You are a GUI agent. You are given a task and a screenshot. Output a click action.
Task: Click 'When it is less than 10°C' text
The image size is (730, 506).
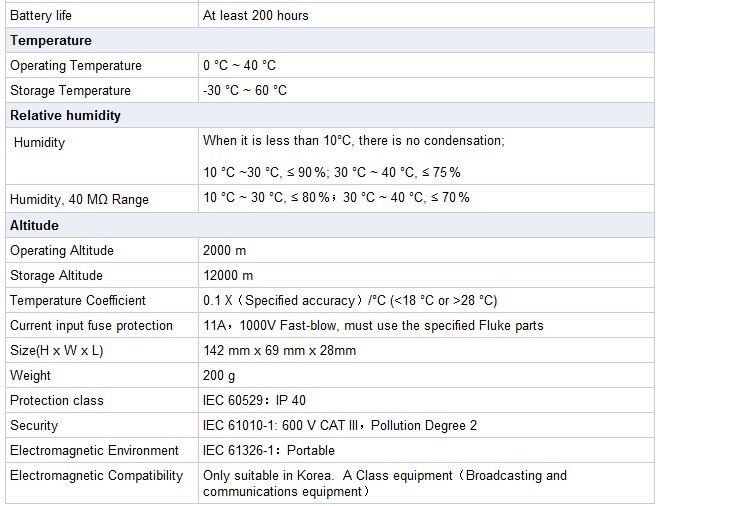(x=277, y=141)
